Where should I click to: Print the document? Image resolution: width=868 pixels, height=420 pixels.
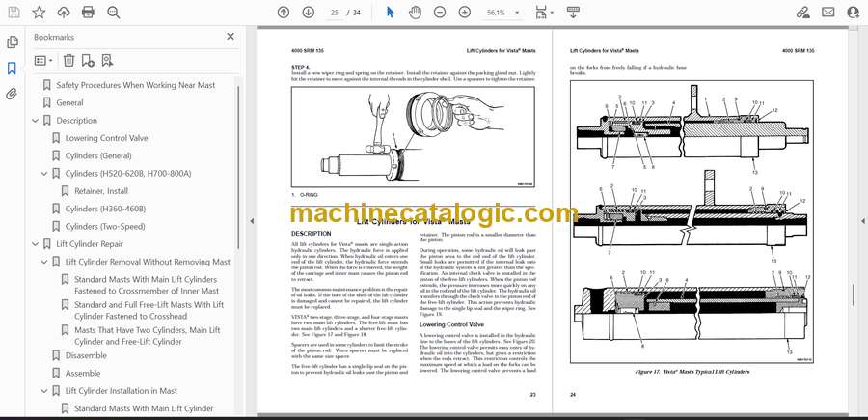pyautogui.click(x=88, y=13)
